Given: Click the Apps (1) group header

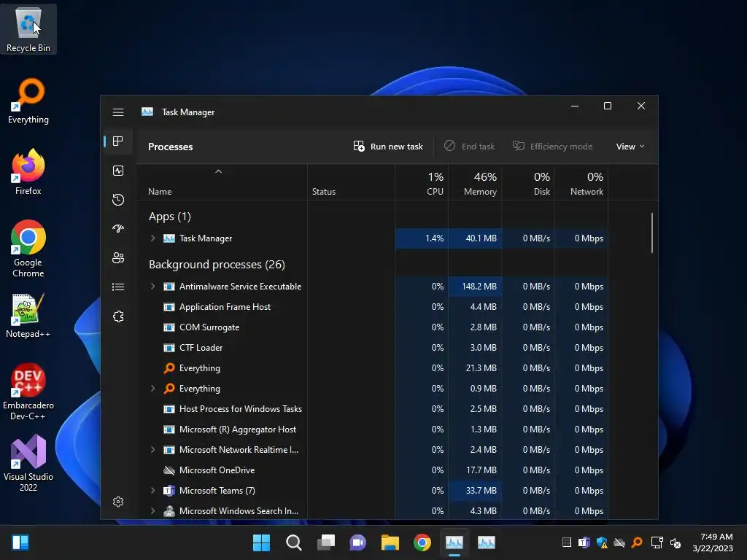Looking at the screenshot, I should pyautogui.click(x=169, y=217).
